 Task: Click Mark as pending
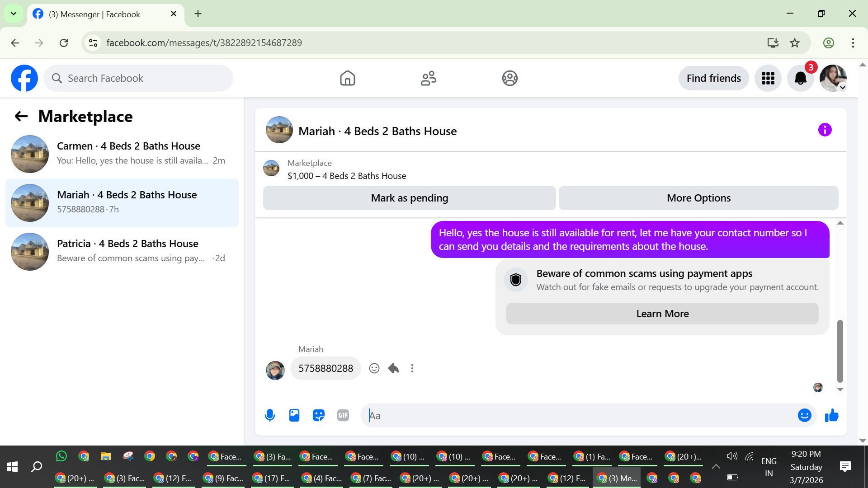[409, 198]
